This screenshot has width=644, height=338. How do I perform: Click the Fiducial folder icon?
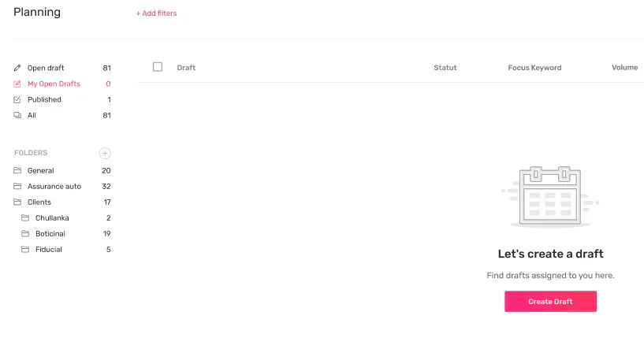(x=25, y=249)
